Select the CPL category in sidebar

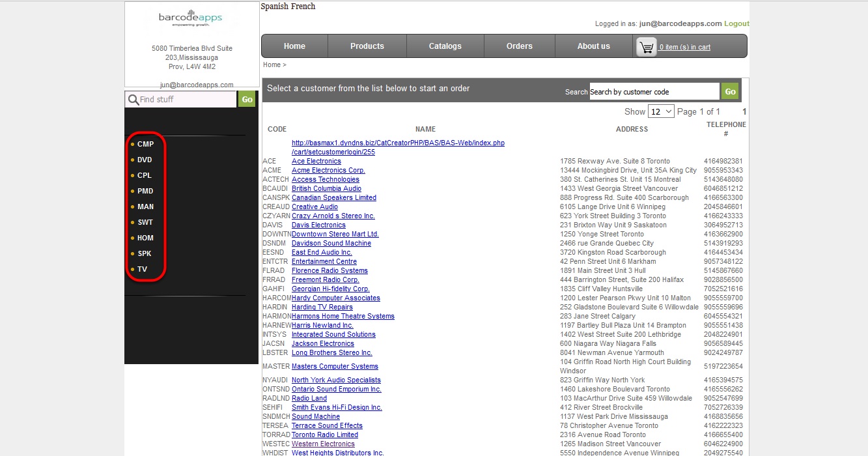145,175
